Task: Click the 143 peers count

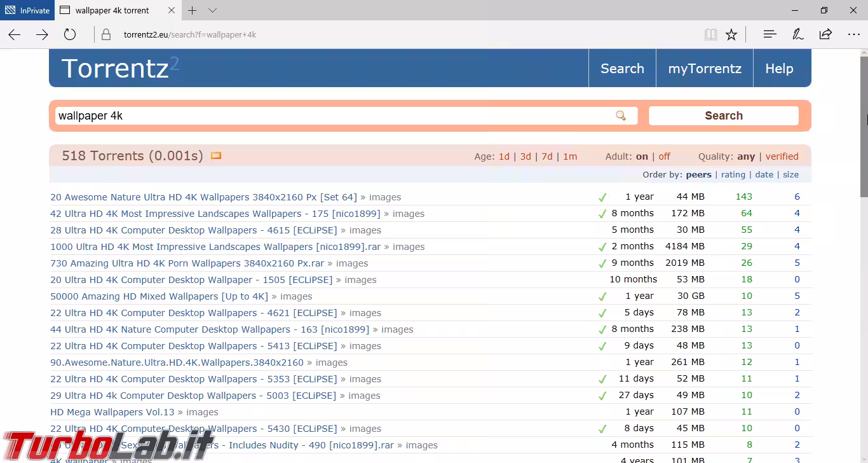Action: 743,197
